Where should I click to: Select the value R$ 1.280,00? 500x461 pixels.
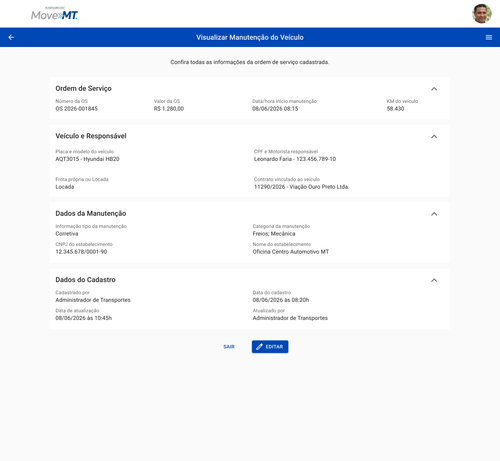click(x=169, y=109)
